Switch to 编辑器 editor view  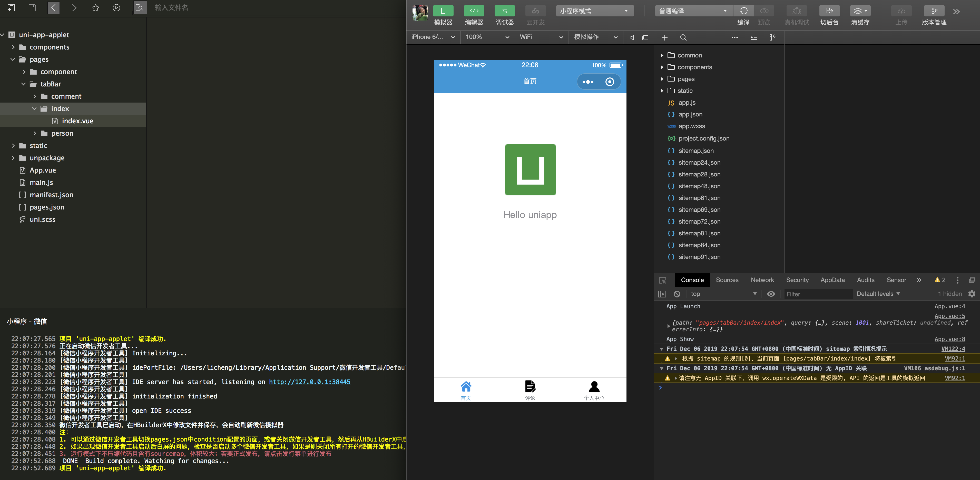coord(473,15)
